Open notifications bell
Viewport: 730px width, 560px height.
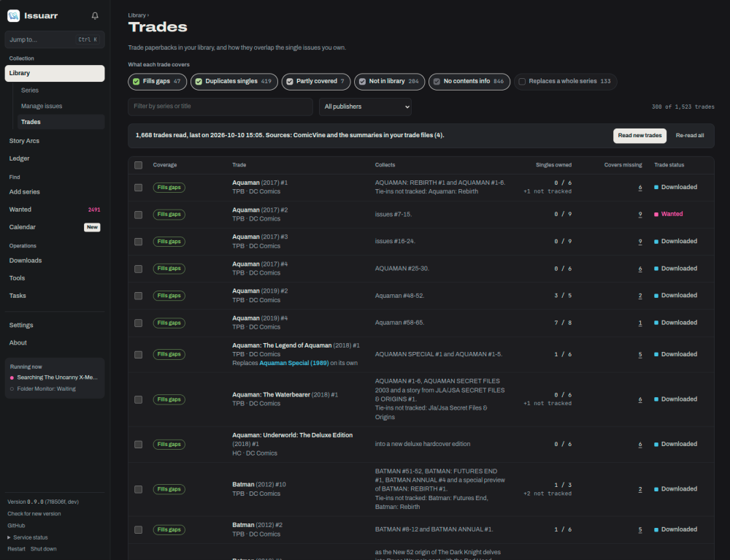95,16
